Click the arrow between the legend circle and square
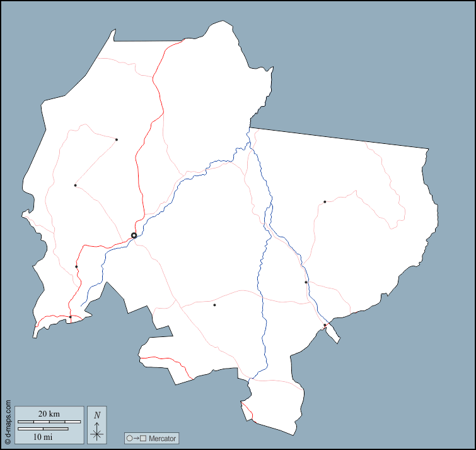The height and width of the screenshot is (450, 476). point(136,438)
